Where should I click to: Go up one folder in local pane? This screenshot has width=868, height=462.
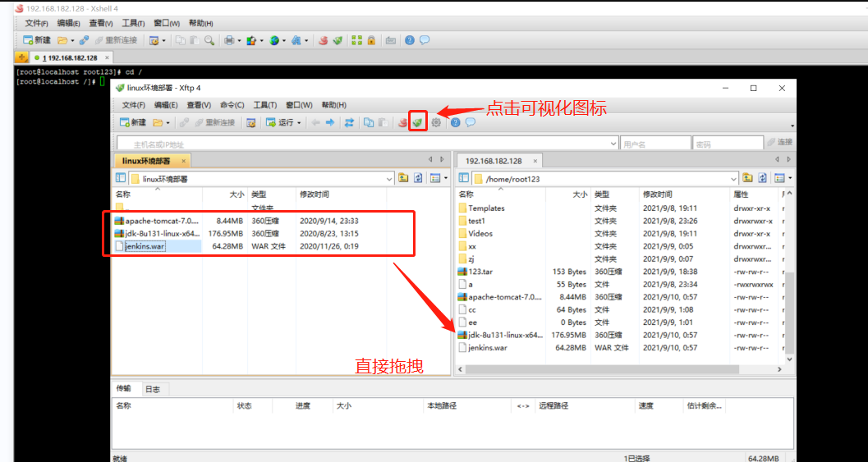(x=403, y=178)
